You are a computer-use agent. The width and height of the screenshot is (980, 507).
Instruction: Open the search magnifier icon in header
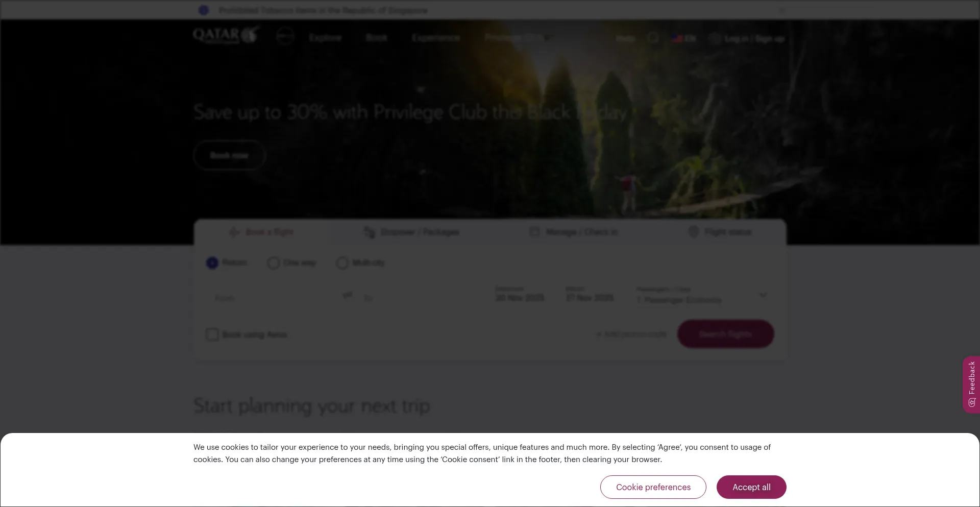[653, 38]
